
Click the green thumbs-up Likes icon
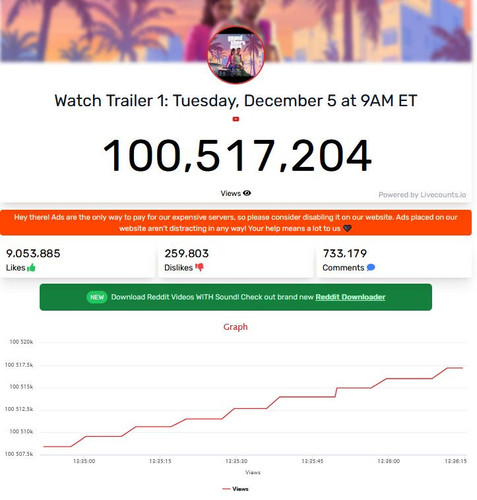(31, 267)
